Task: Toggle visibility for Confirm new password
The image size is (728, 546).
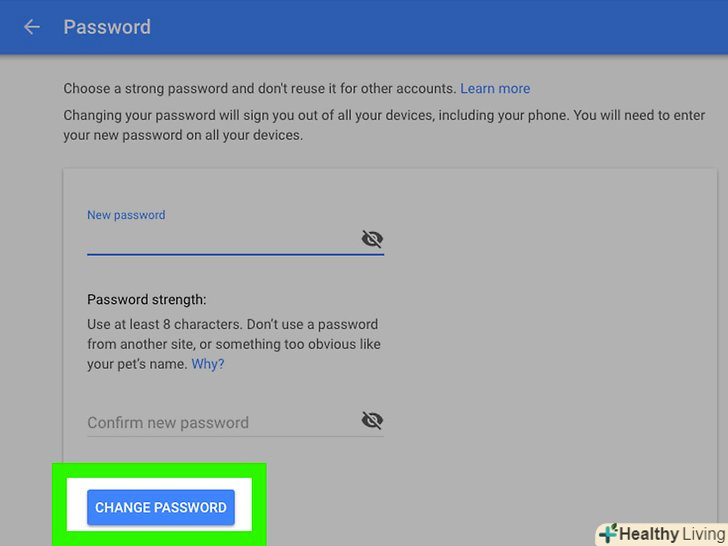Action: click(372, 421)
